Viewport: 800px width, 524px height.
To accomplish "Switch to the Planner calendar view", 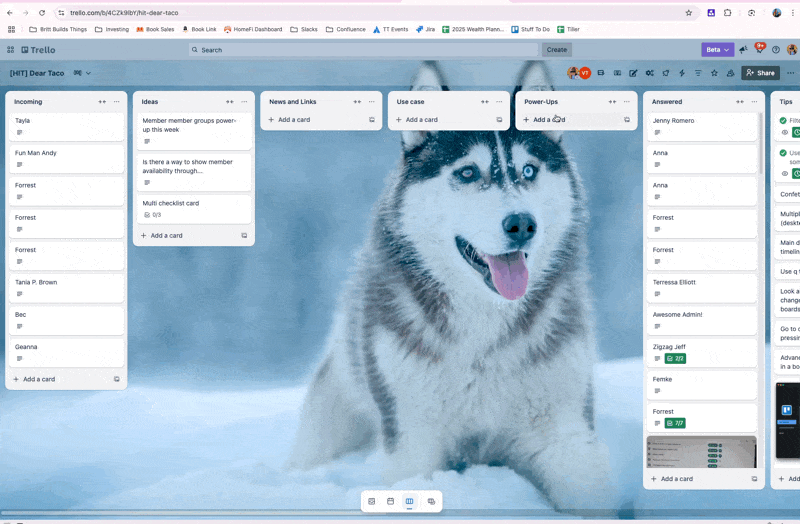I will [390, 501].
